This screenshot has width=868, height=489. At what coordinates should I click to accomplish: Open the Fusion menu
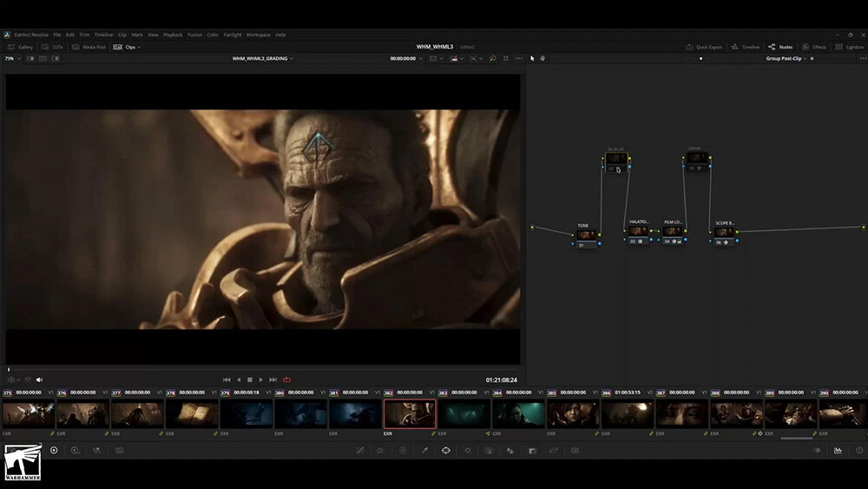pos(194,35)
